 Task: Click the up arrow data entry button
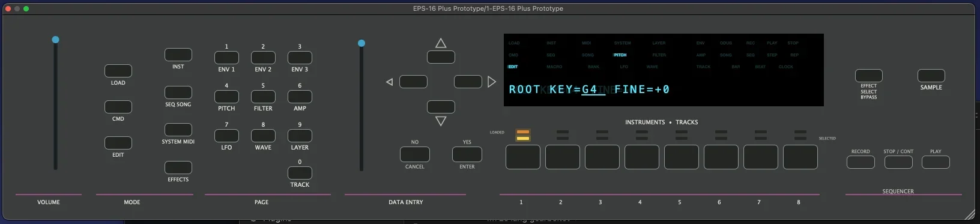(441, 57)
